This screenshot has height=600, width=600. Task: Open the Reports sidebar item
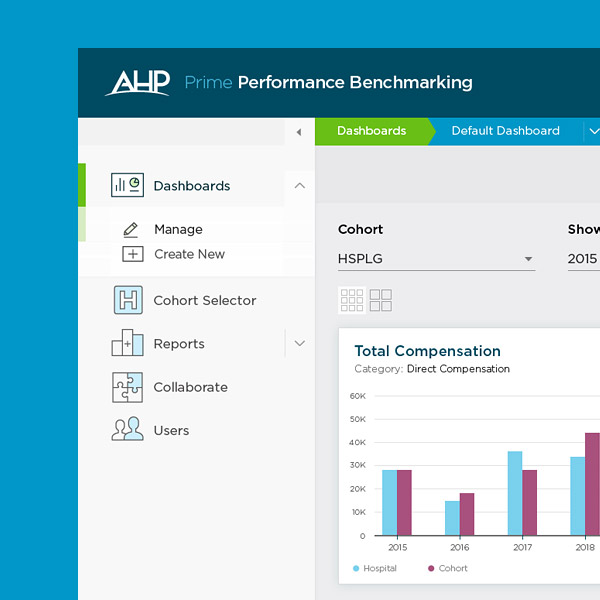(179, 344)
